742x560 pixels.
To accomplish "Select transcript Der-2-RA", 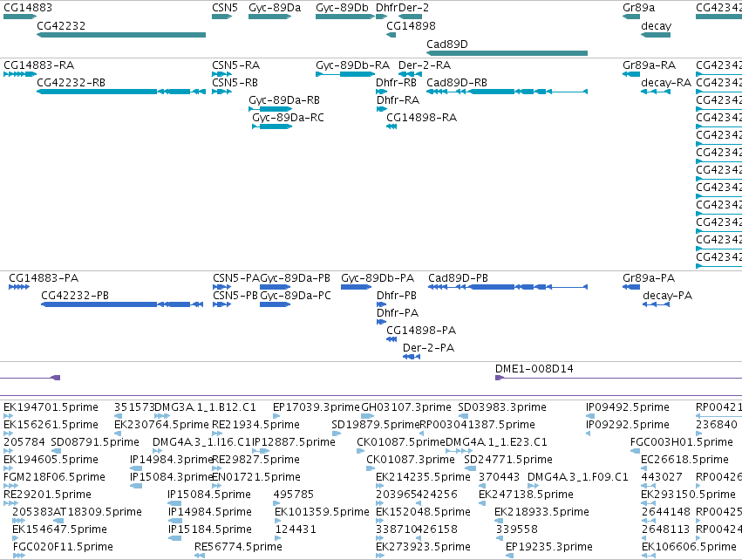I will click(x=425, y=65).
